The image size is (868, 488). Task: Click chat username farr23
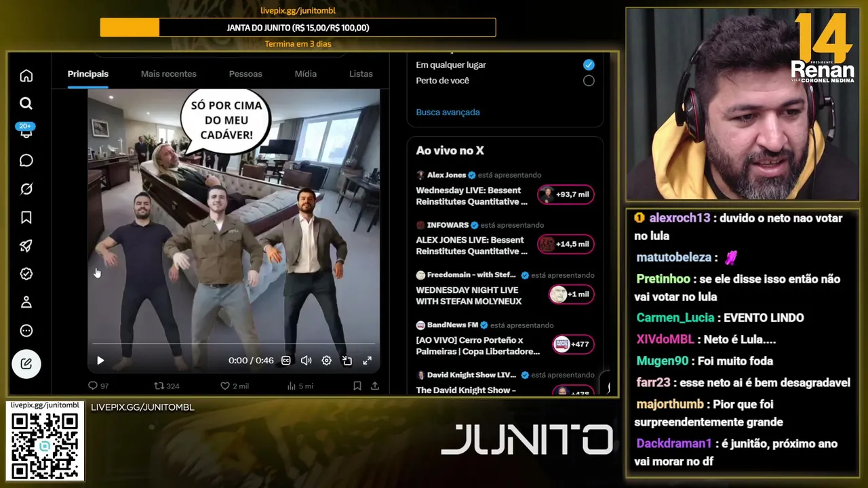pos(654,383)
